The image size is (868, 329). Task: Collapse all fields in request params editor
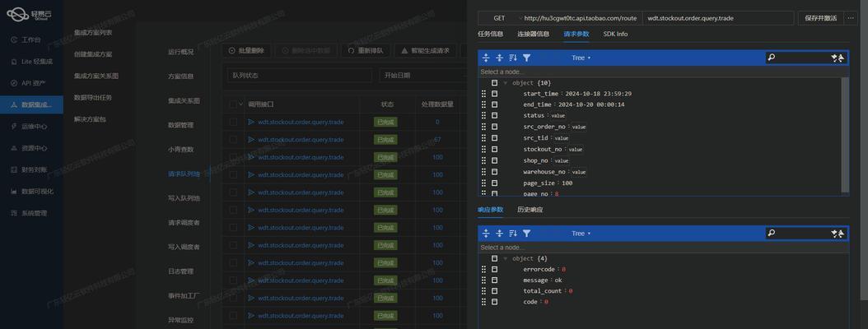pos(499,58)
